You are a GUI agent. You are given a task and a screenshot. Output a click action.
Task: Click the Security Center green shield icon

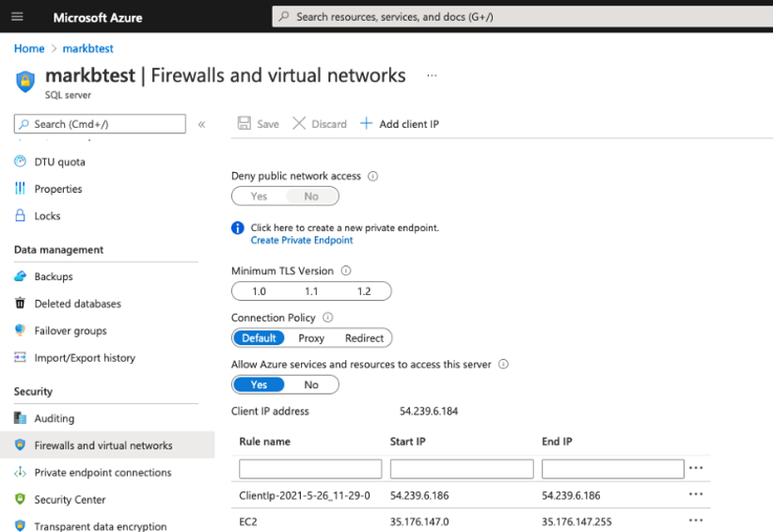pyautogui.click(x=20, y=499)
